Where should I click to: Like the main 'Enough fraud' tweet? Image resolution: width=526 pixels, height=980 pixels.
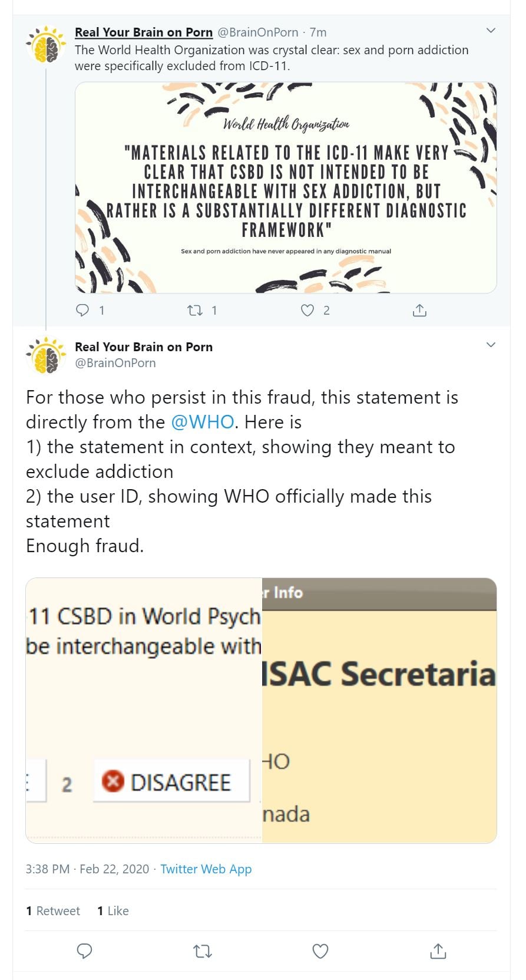coord(320,951)
